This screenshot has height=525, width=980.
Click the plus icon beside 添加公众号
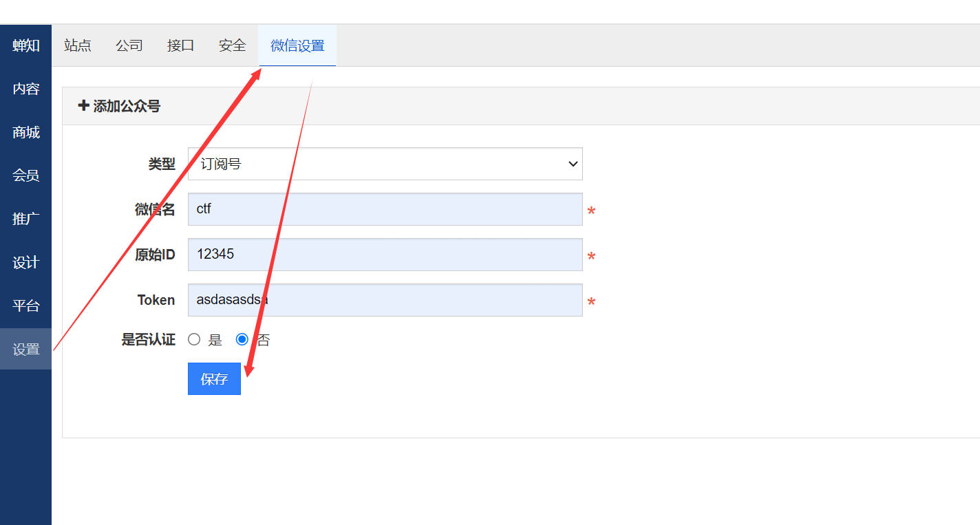(83, 105)
